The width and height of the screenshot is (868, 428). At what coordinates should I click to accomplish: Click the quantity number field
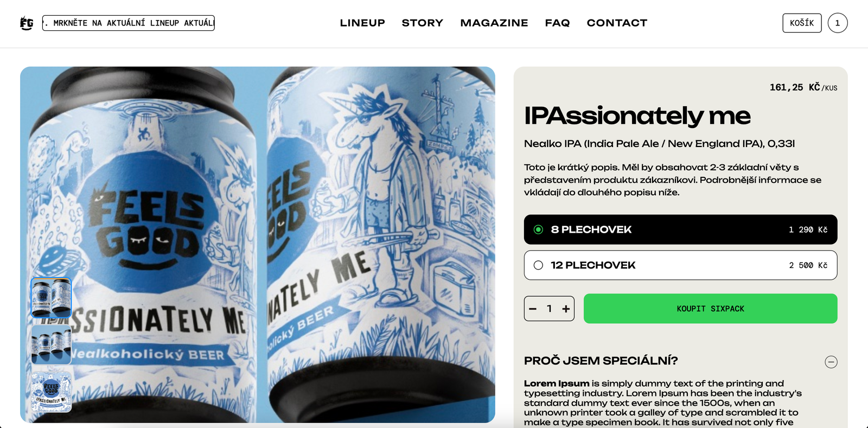(549, 309)
